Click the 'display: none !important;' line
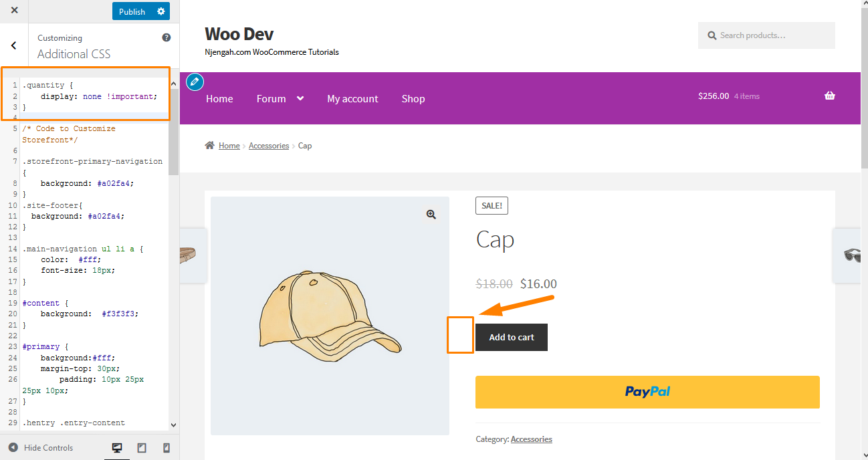Screen dimensions: 868x460 point(99,96)
